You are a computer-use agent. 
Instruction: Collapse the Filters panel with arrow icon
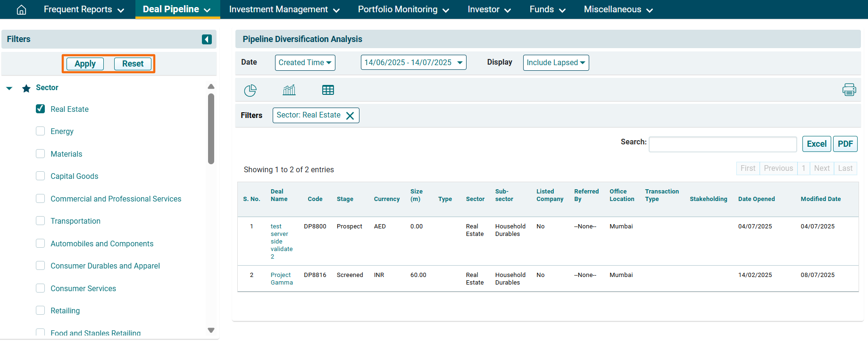tap(207, 39)
